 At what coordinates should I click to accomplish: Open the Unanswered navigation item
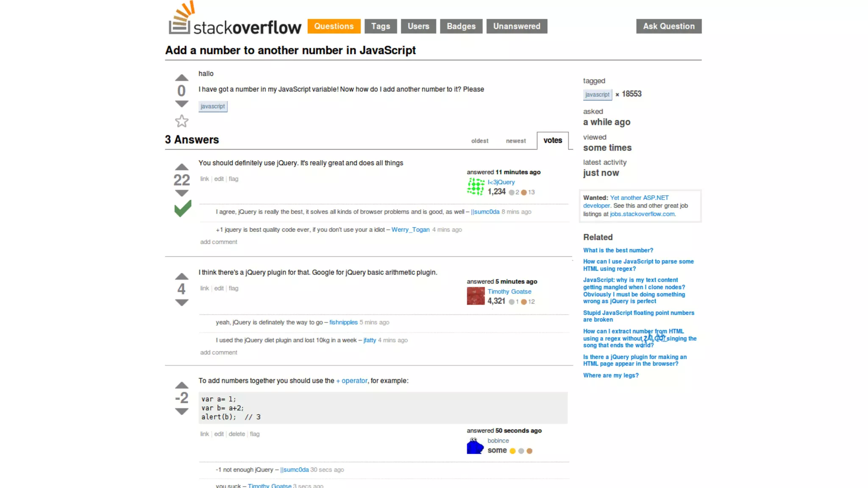click(516, 26)
